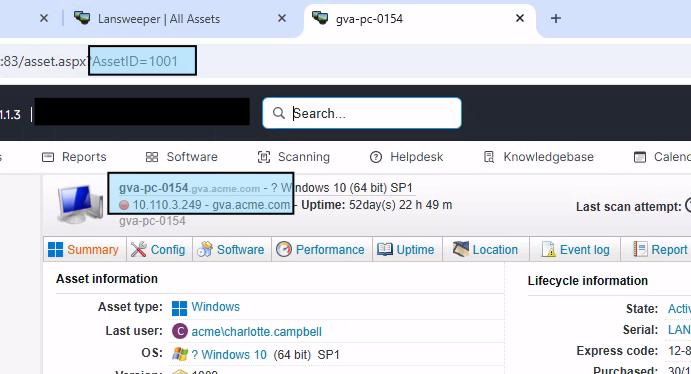Click the Scanning menu icon
Screen dimensions: 691x374
pos(264,157)
